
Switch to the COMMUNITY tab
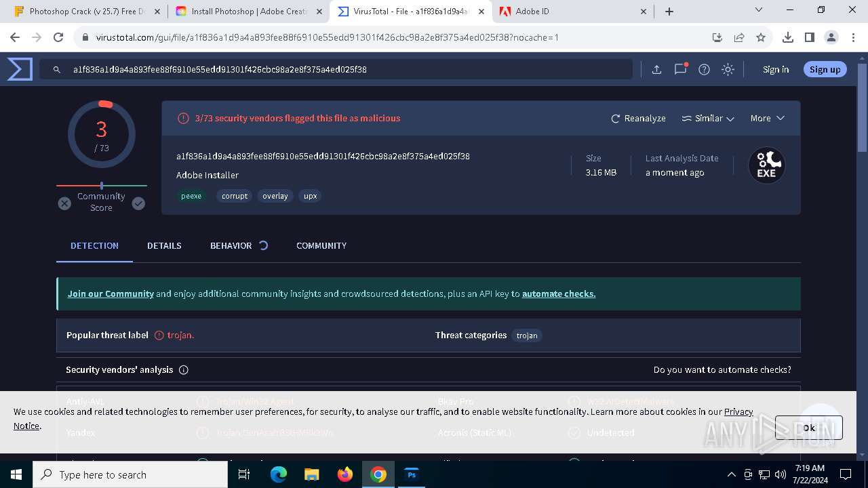click(x=321, y=245)
